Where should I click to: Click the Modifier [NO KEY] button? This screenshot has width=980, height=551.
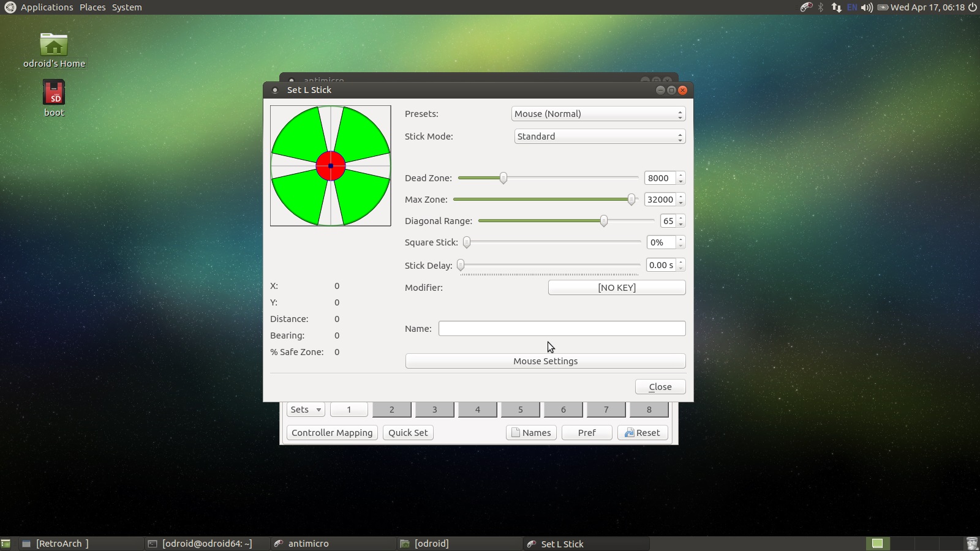[616, 288]
